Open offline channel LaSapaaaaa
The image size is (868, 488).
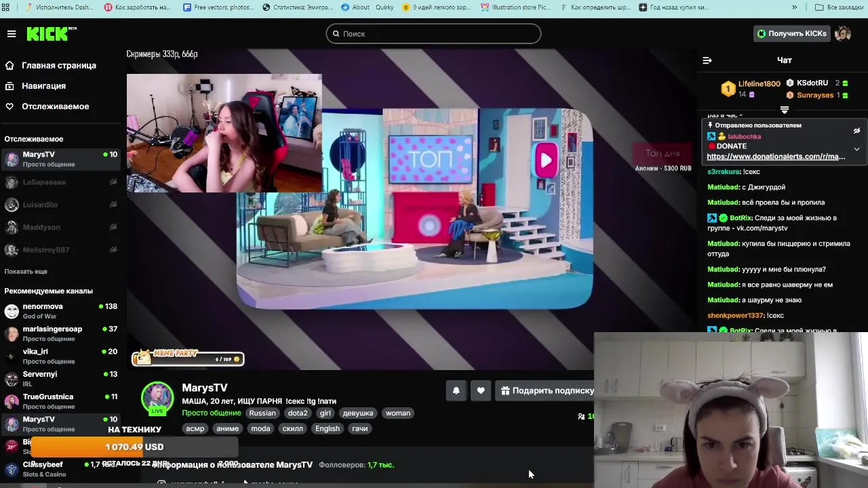(61, 182)
